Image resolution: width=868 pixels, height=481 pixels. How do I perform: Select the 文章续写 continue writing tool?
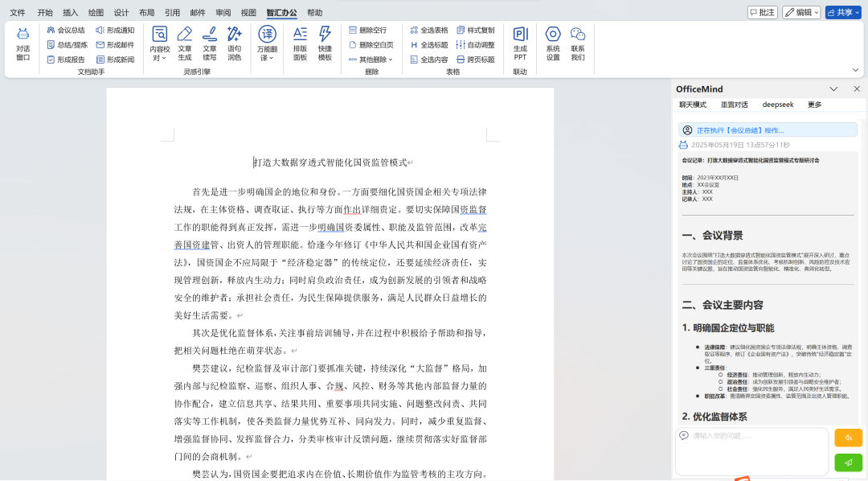point(210,43)
